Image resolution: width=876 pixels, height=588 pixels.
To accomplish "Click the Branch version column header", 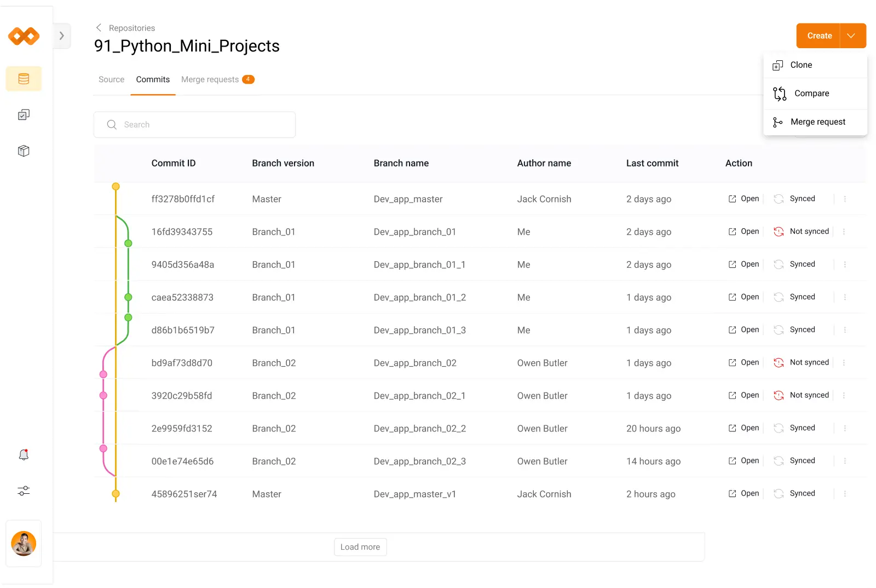I will (x=283, y=163).
